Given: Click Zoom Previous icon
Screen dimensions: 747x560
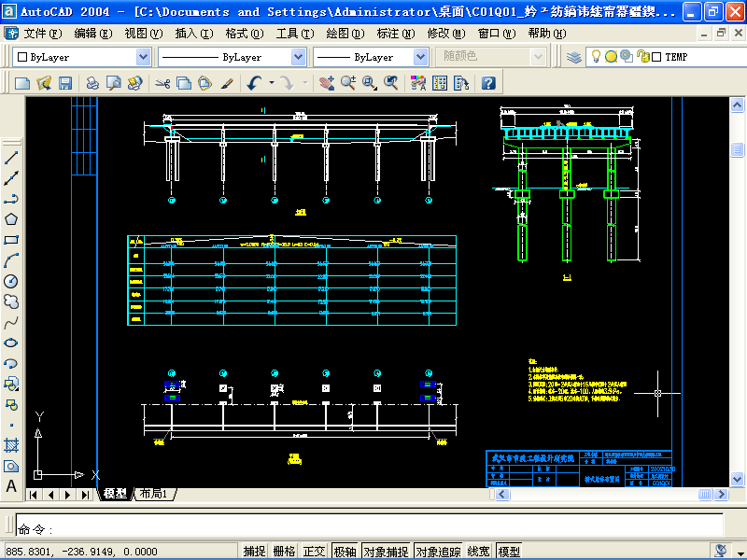Looking at the screenshot, I should tap(390, 83).
